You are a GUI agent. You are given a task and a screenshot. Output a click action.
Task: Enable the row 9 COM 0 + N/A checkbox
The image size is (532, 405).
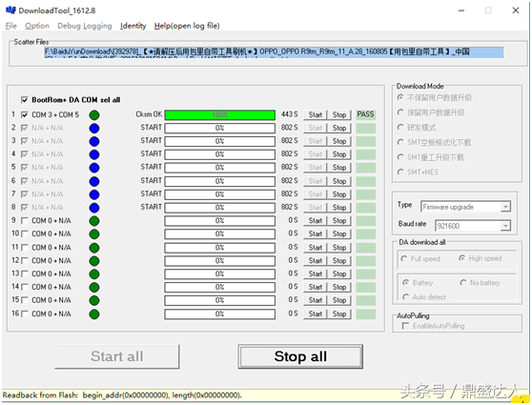[25, 221]
